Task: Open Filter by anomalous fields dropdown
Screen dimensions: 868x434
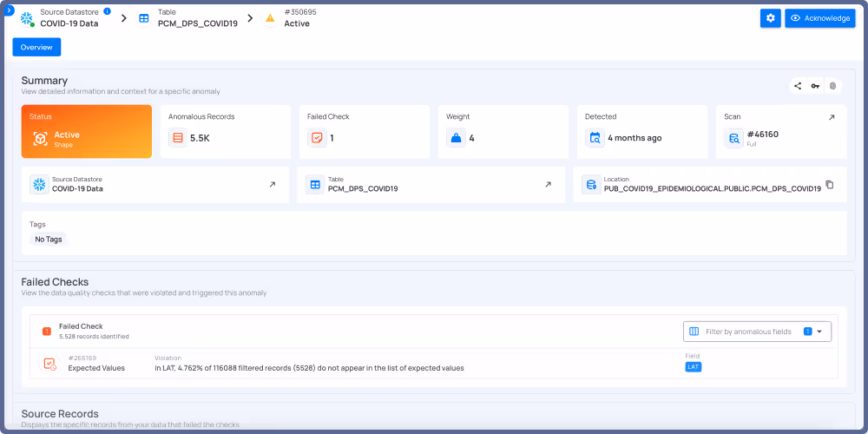Action: tap(757, 332)
